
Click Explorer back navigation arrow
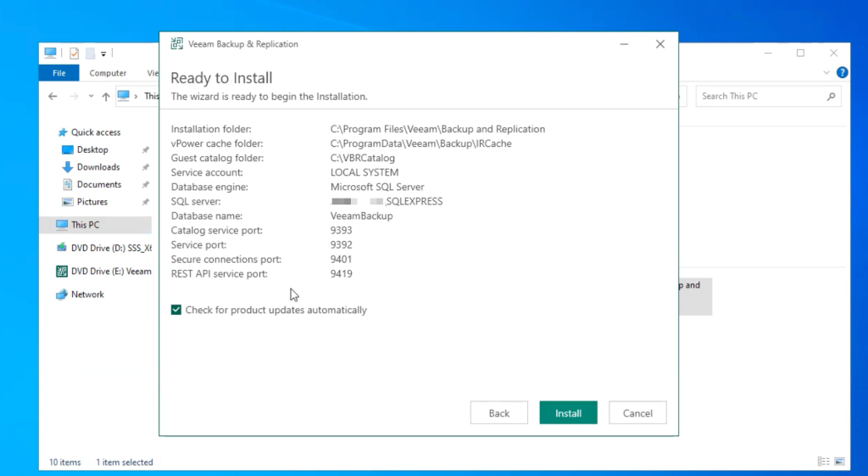pos(53,96)
